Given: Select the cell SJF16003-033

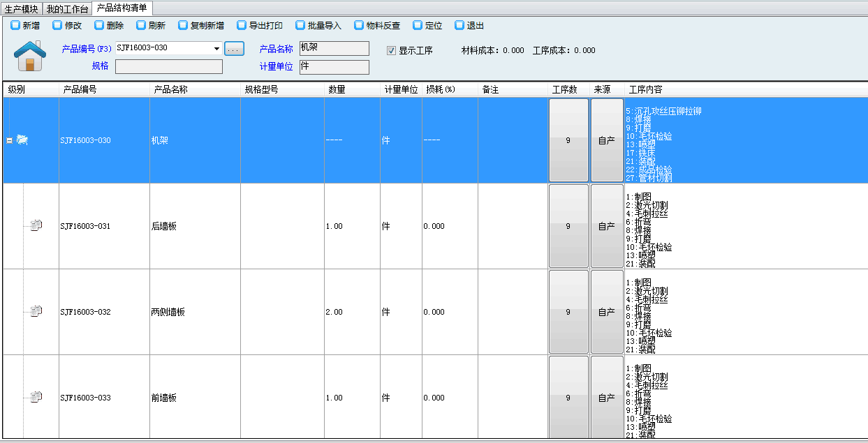Looking at the screenshot, I should [x=105, y=398].
